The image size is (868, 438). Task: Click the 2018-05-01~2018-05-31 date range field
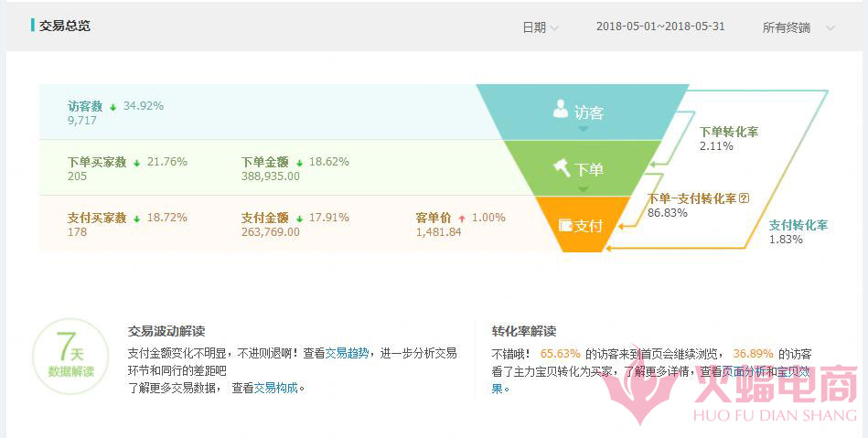click(x=659, y=27)
